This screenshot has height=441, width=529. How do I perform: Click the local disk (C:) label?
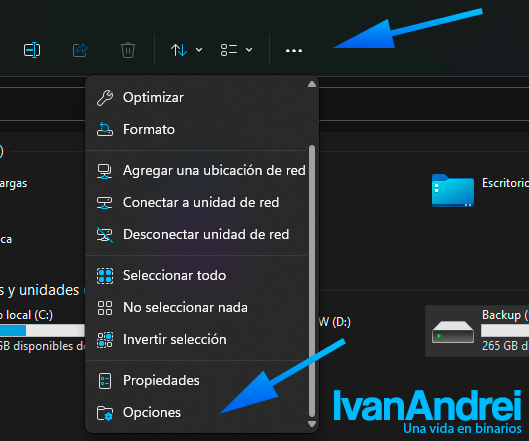[26, 315]
